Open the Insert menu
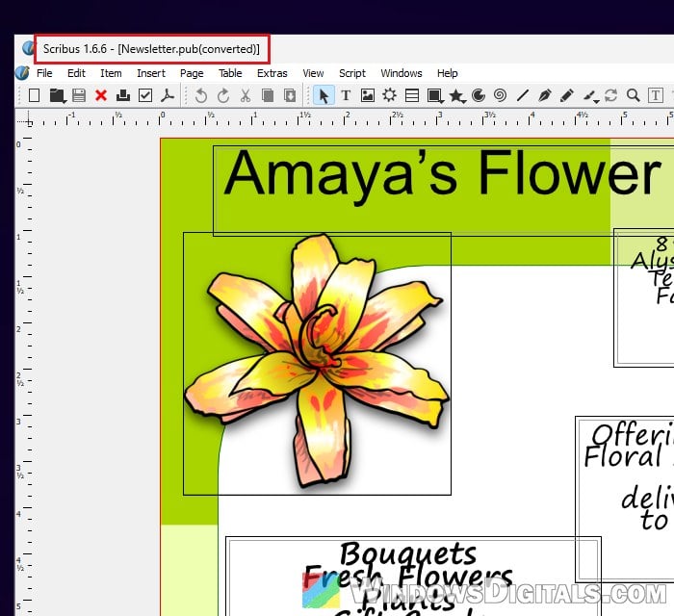The width and height of the screenshot is (674, 616). (151, 73)
